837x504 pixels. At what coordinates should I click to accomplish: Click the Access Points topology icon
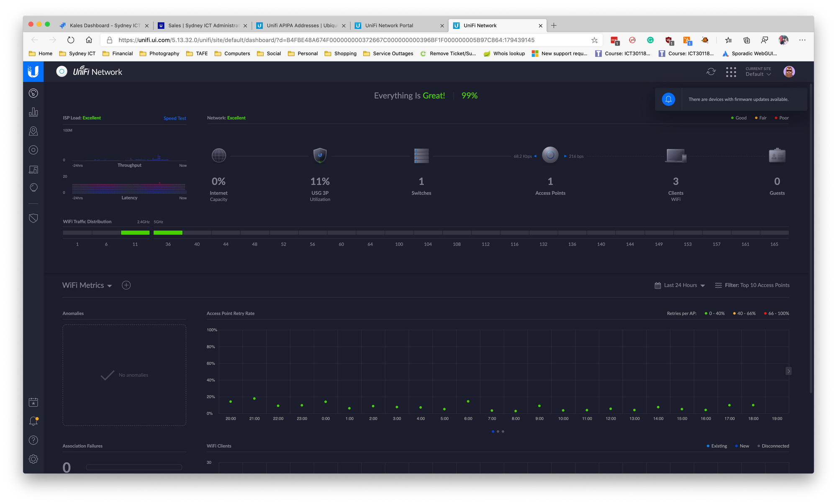550,155
